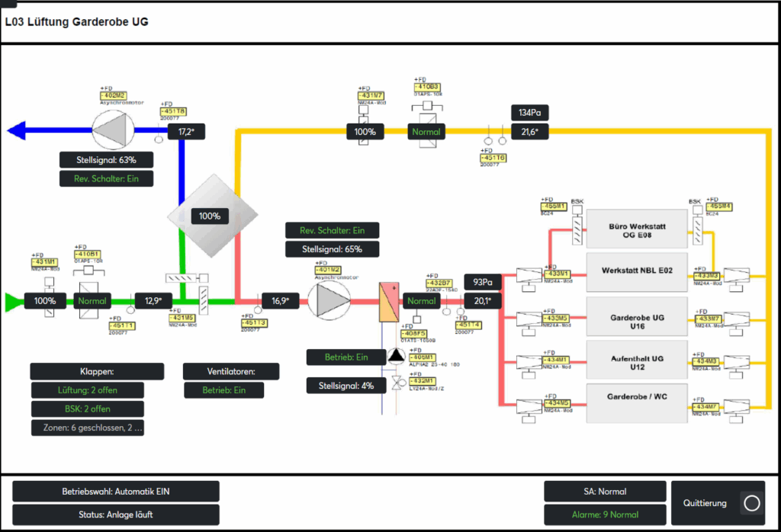Open the Betriebswahl: Automatik EIN selector

tap(116, 492)
